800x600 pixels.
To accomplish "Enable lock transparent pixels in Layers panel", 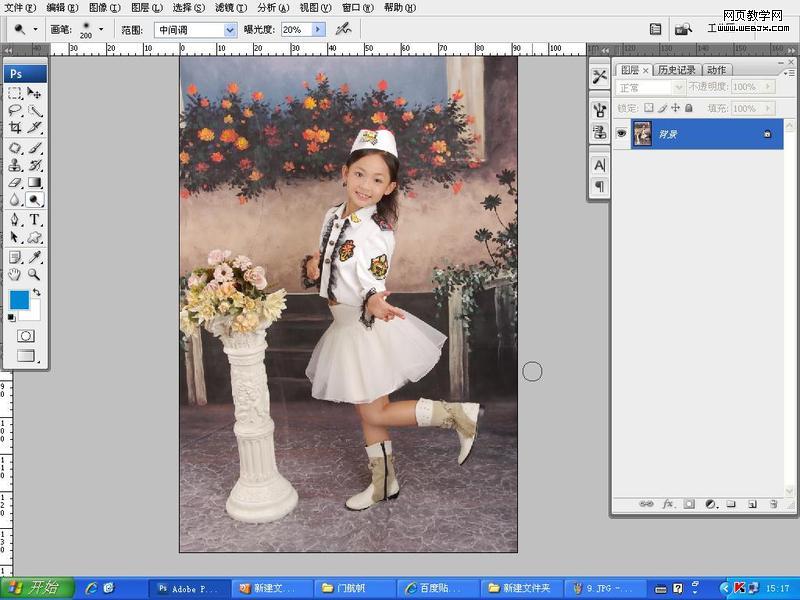I will pyautogui.click(x=649, y=108).
